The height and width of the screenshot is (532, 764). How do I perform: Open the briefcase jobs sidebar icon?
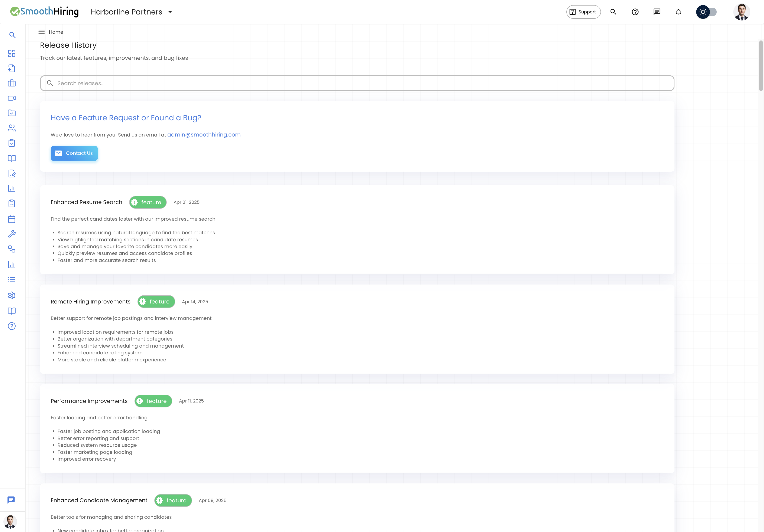click(12, 83)
